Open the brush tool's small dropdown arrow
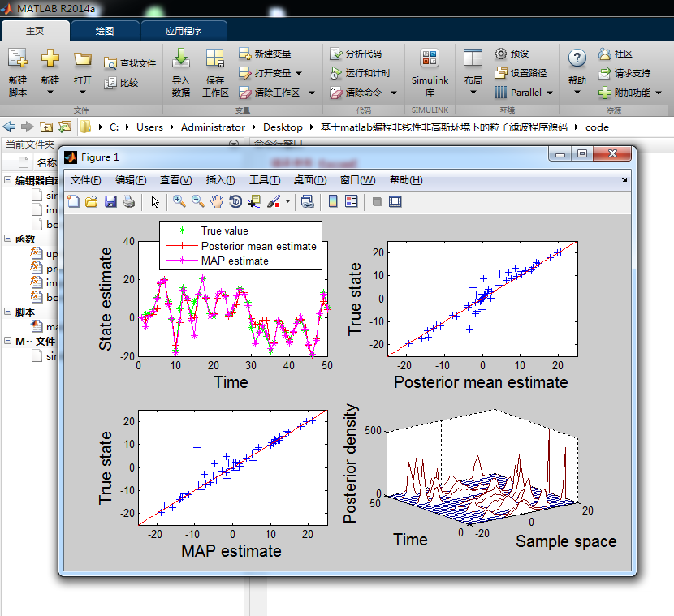 pyautogui.click(x=287, y=201)
